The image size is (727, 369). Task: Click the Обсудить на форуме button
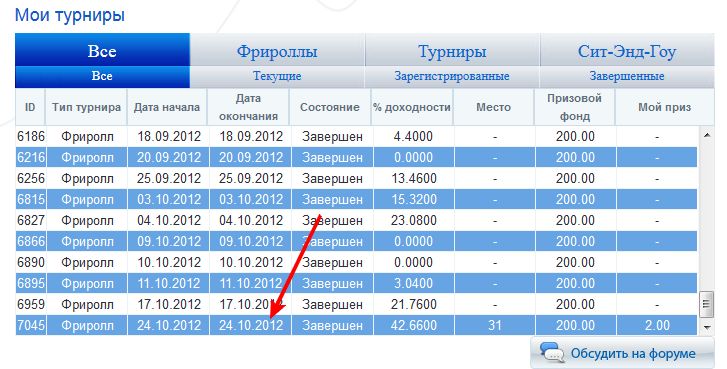[622, 353]
